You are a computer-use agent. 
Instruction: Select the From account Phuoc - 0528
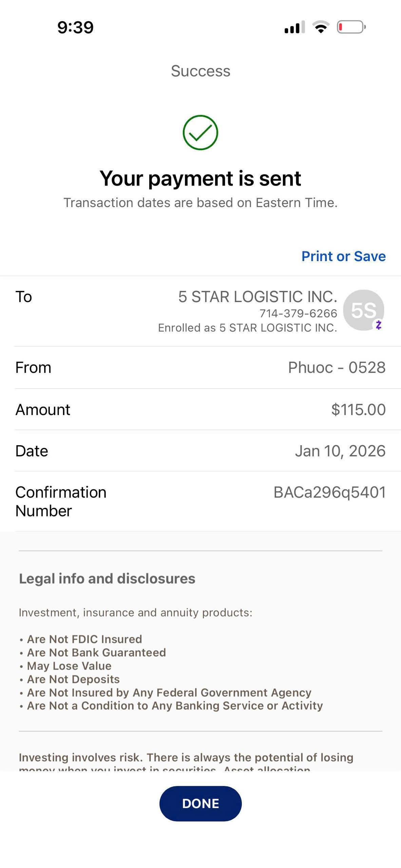(337, 368)
